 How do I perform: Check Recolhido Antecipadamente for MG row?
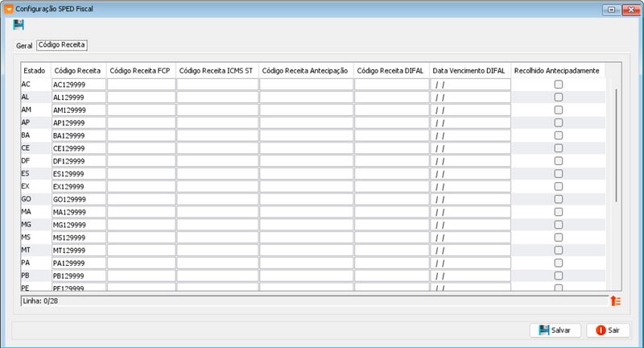click(558, 224)
